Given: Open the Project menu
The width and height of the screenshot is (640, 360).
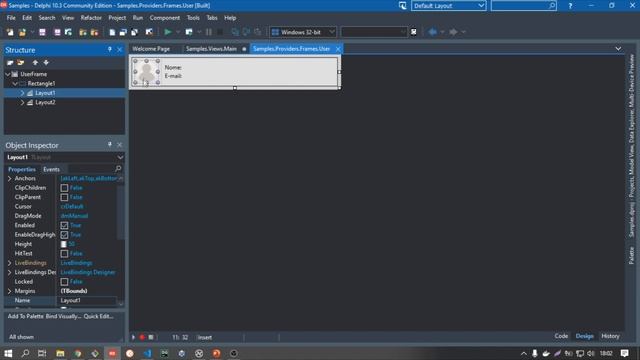Looking at the screenshot, I should tap(117, 18).
